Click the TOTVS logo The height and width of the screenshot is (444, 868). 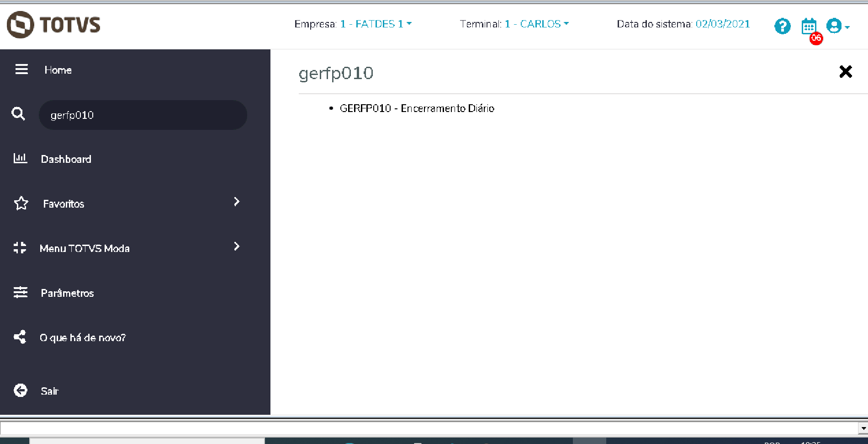[53, 25]
